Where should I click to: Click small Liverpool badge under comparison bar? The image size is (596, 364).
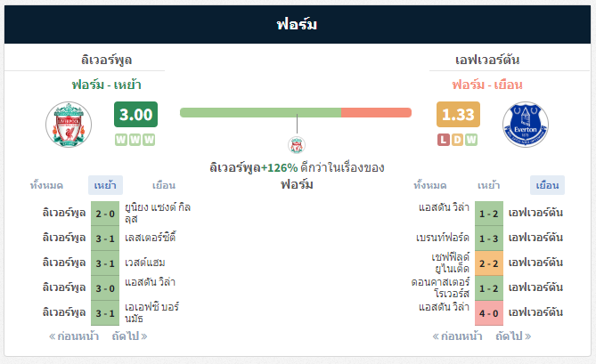(x=297, y=145)
